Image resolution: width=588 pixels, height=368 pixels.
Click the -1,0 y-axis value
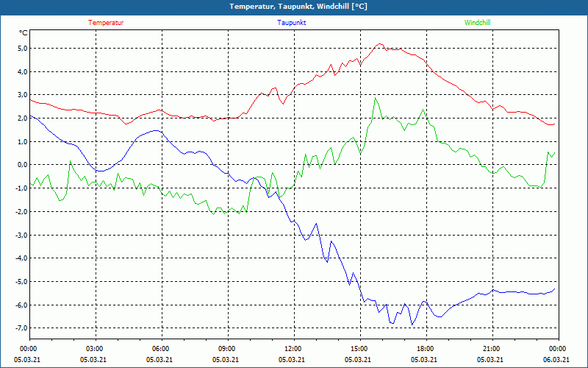pos(21,188)
